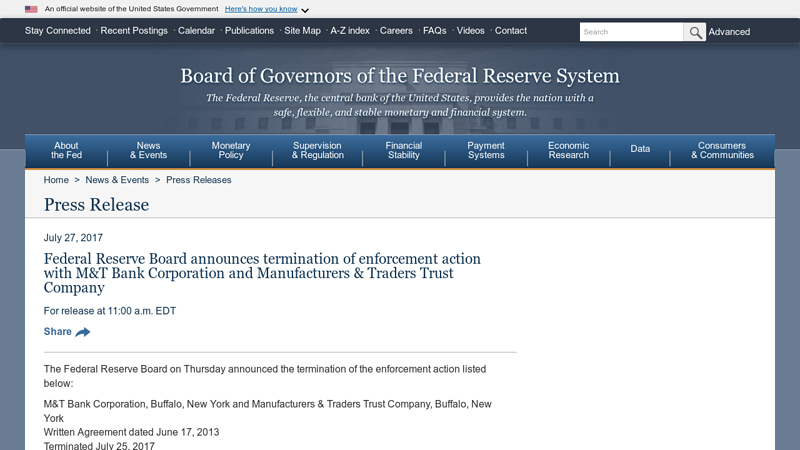
Task: Open Financial Stability section
Action: pyautogui.click(x=404, y=151)
